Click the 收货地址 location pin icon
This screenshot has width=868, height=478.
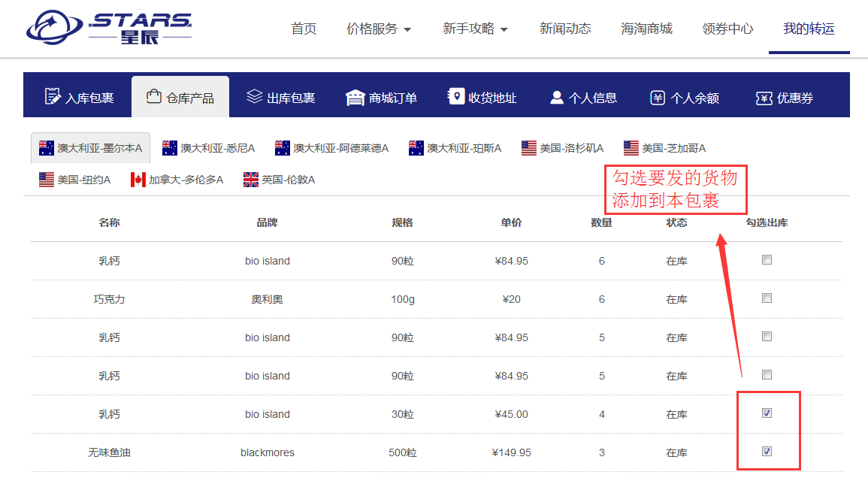pyautogui.click(x=456, y=96)
